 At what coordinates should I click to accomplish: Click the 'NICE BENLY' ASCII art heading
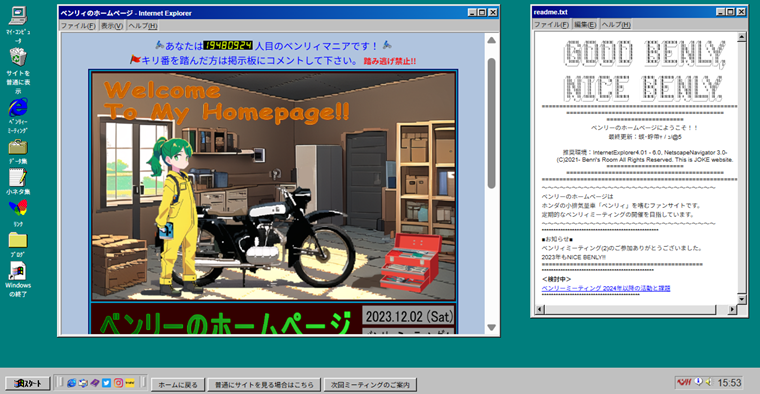643,88
